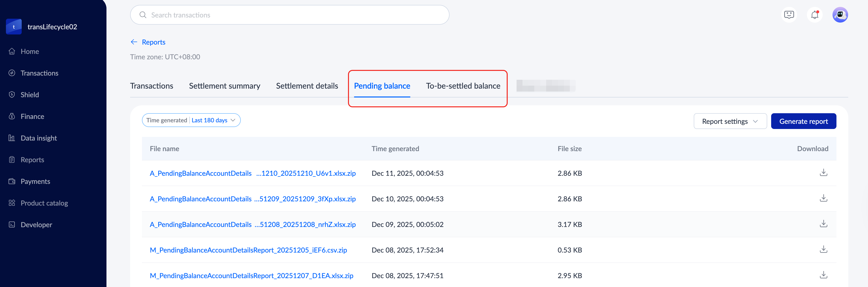Viewport: 868px width, 287px height.
Task: Open the Report settings dropdown
Action: (730, 121)
